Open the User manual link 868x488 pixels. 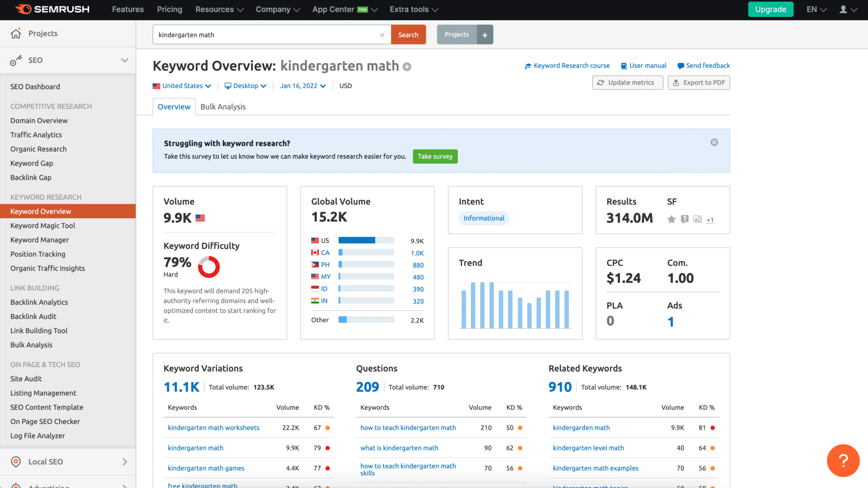pyautogui.click(x=644, y=66)
